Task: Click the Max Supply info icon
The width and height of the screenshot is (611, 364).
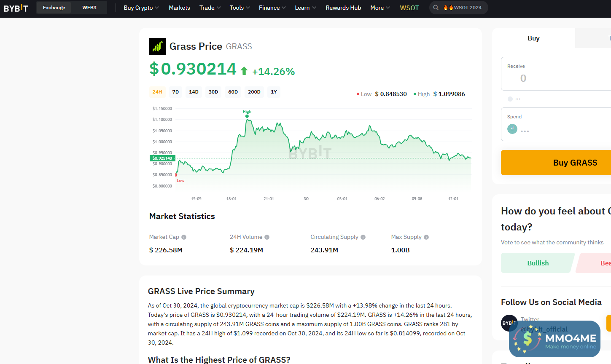Action: click(x=426, y=237)
